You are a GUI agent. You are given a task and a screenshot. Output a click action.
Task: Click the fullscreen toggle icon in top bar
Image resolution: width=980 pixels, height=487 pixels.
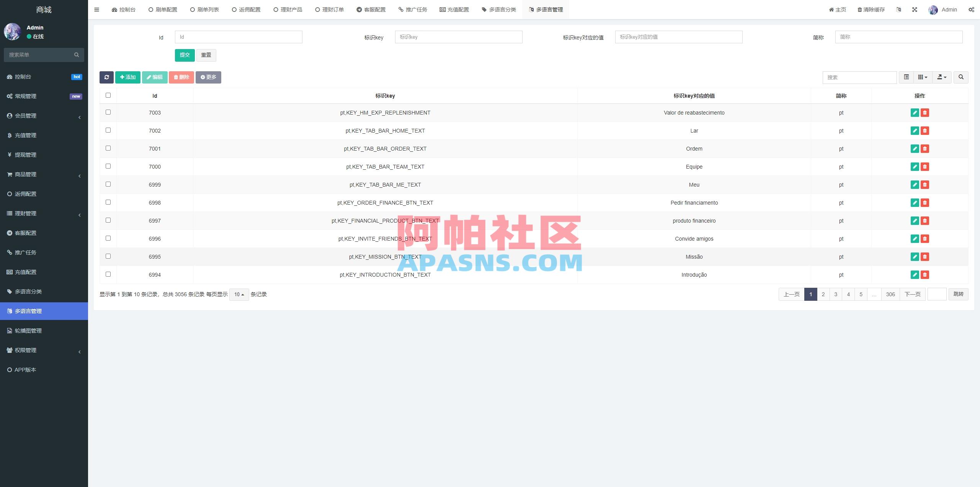click(915, 9)
